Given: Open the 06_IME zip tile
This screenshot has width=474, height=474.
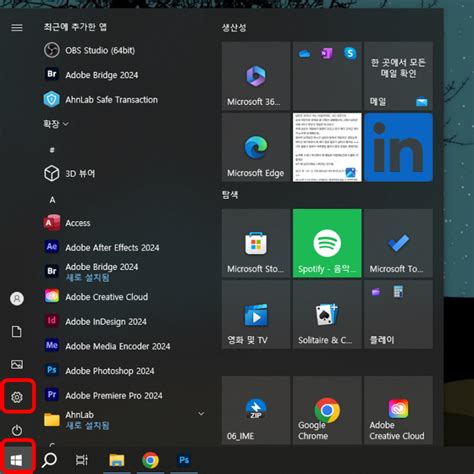Looking at the screenshot, I should 256,410.
